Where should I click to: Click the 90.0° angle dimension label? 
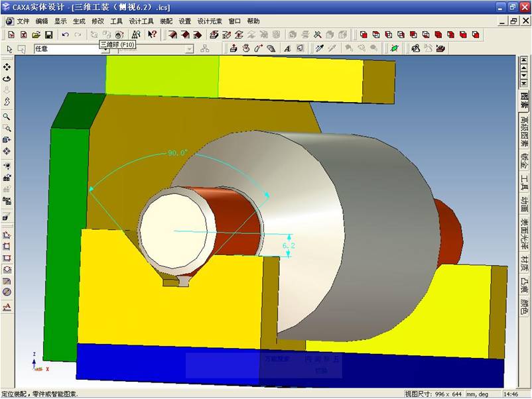tap(177, 152)
